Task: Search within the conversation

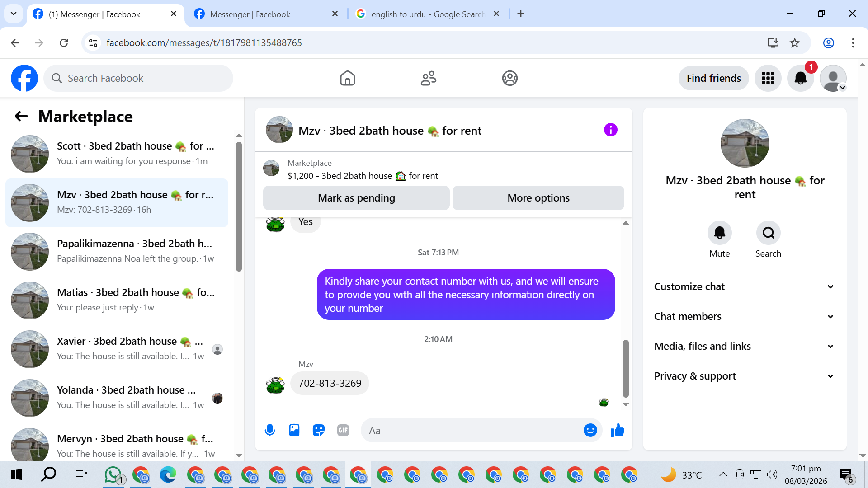Action: pos(768,233)
